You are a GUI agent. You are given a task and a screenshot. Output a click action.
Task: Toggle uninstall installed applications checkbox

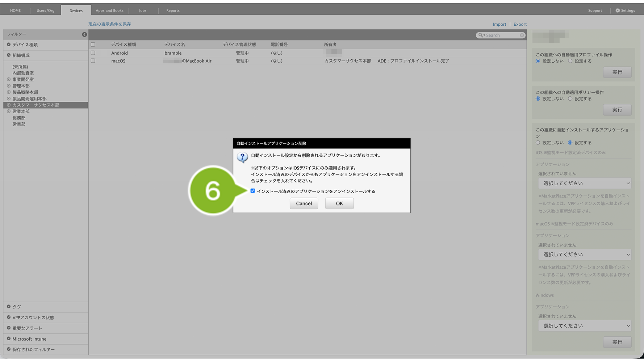(253, 191)
